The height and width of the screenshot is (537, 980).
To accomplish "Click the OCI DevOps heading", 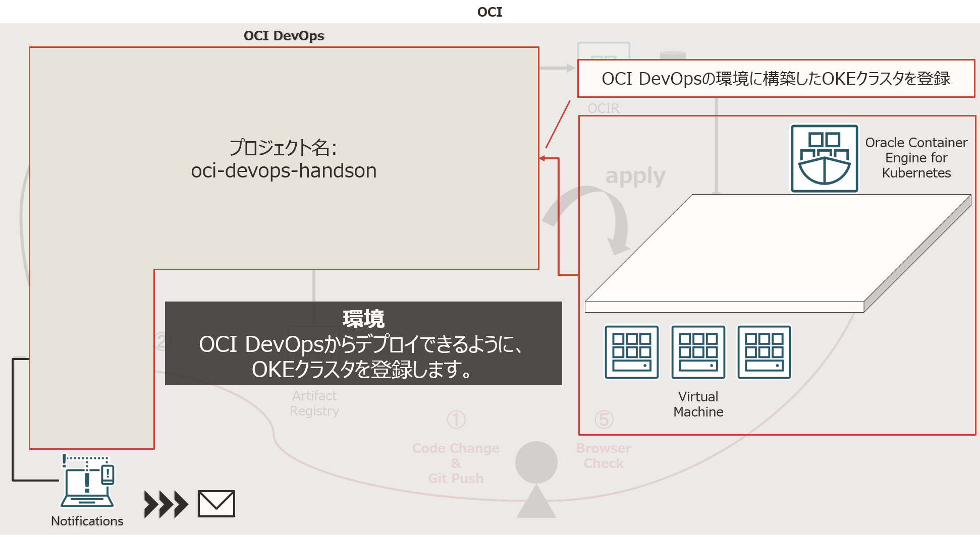I will [x=284, y=36].
